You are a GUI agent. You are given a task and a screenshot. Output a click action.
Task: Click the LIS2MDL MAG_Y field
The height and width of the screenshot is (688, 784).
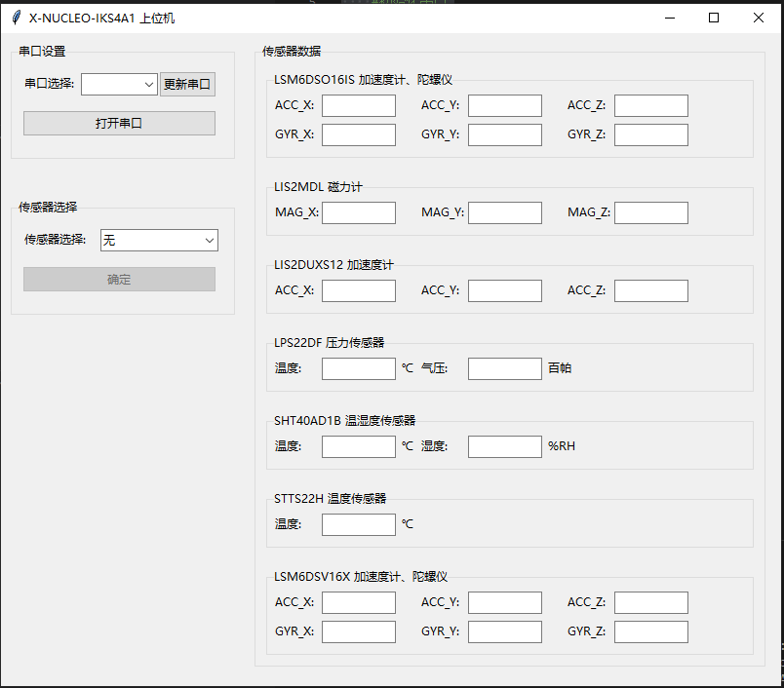504,213
